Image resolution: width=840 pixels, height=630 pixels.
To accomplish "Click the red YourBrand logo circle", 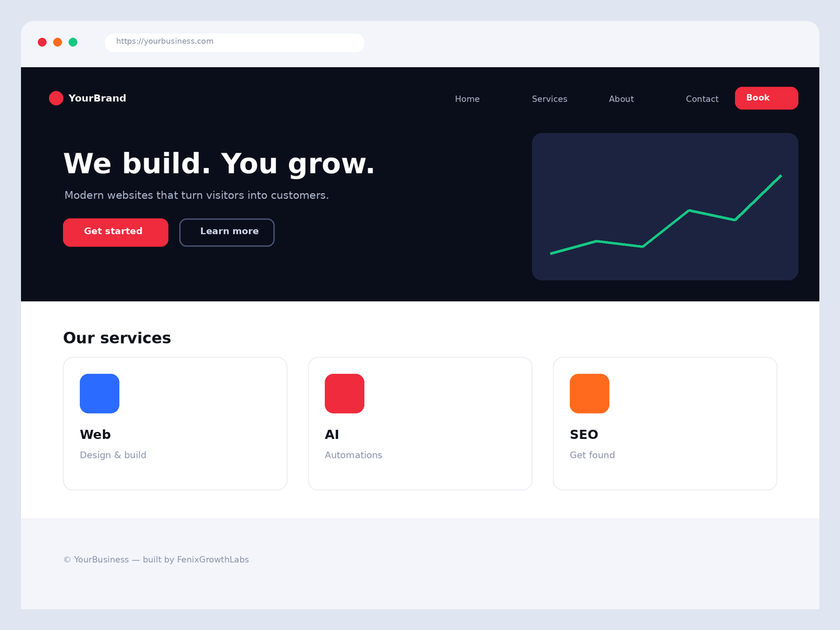I will tap(56, 98).
